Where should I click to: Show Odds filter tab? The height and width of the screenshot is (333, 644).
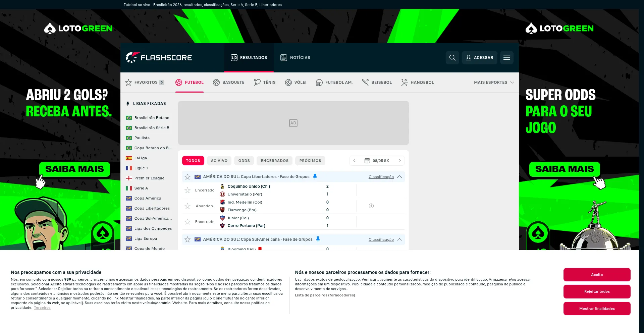click(244, 161)
